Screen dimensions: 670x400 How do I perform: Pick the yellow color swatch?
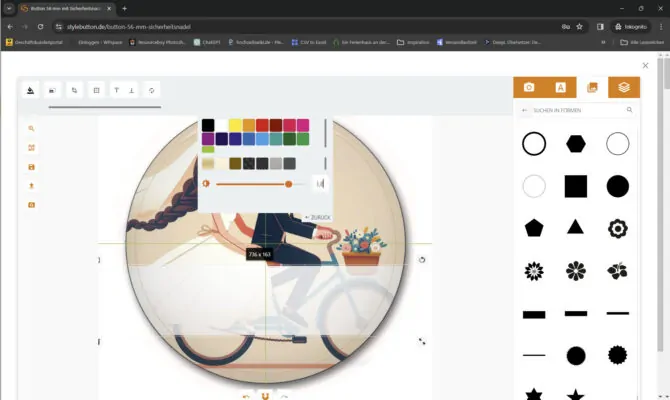point(235,125)
